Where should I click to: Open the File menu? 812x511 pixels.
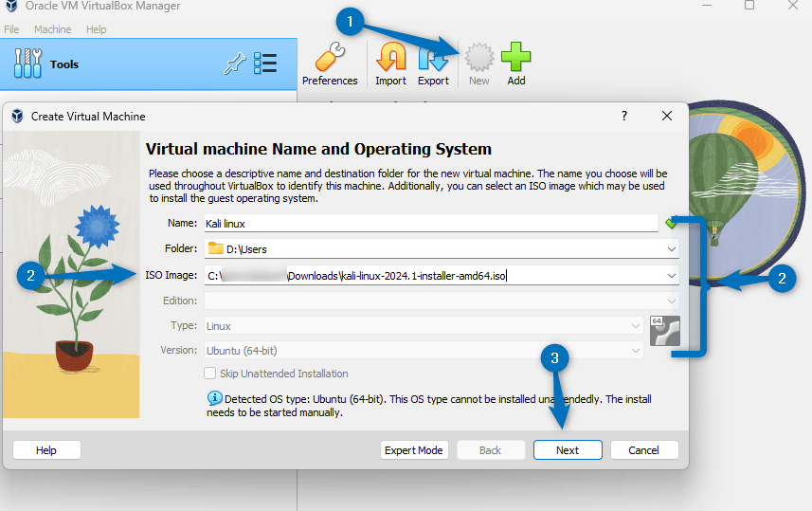tap(11, 29)
